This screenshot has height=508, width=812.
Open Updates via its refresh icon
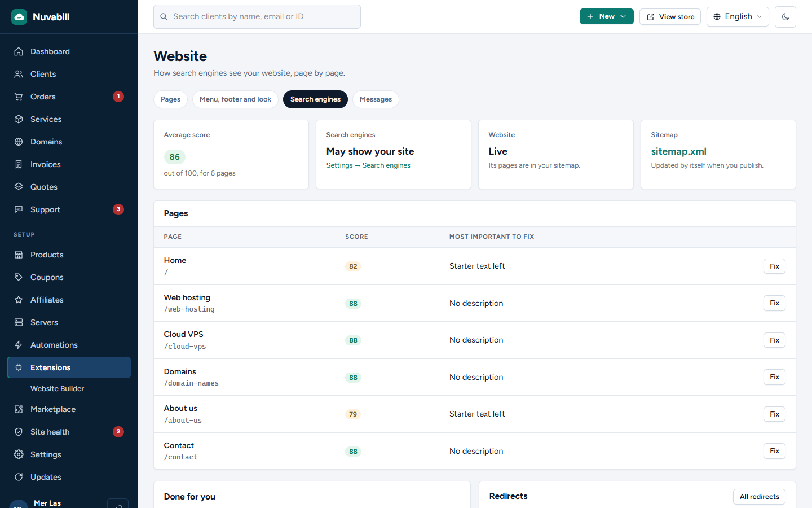pyautogui.click(x=19, y=477)
